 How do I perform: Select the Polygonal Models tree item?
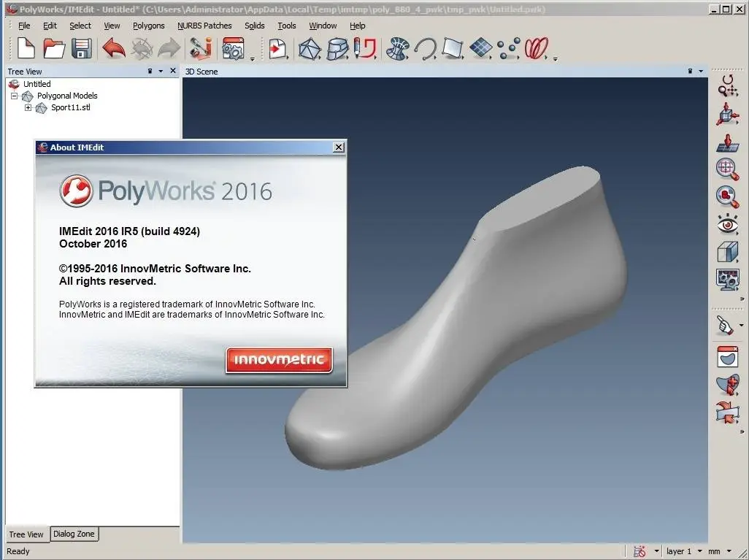(x=67, y=96)
